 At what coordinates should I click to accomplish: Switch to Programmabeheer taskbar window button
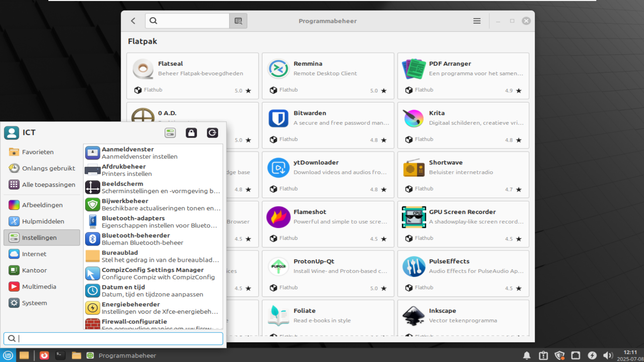point(122,355)
